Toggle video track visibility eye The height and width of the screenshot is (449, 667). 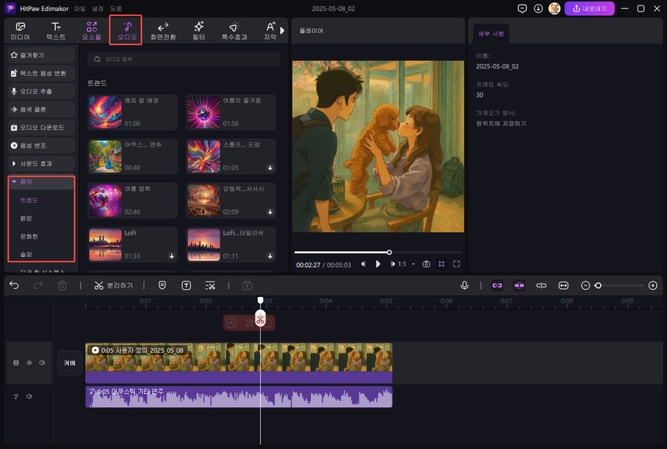(29, 363)
